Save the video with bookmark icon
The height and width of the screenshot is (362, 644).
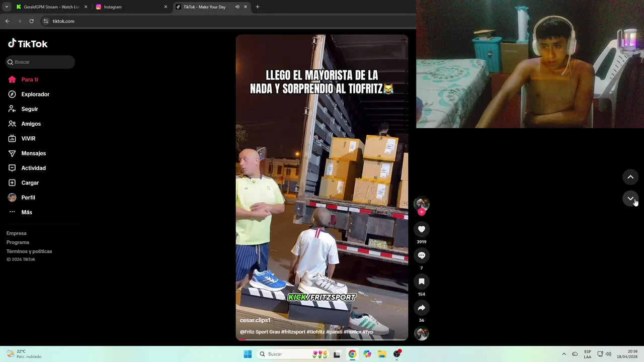coord(422,282)
